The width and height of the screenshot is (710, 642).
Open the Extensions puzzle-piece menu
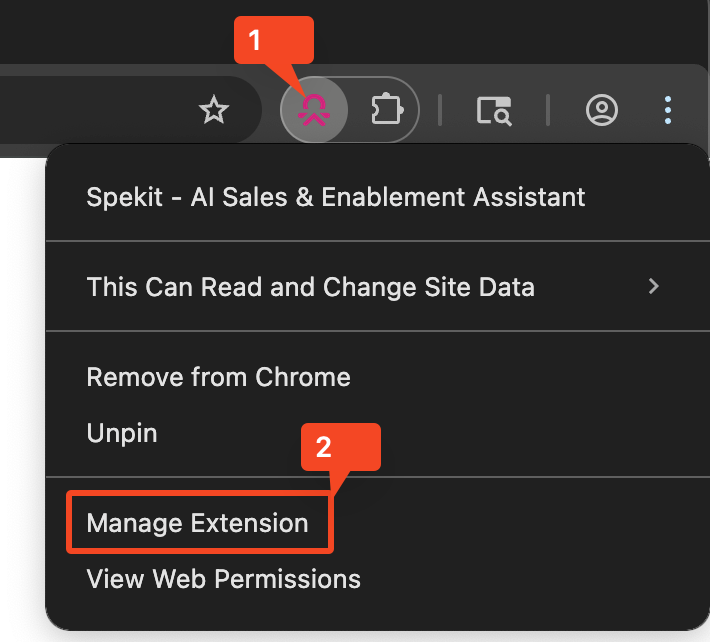coord(385,110)
